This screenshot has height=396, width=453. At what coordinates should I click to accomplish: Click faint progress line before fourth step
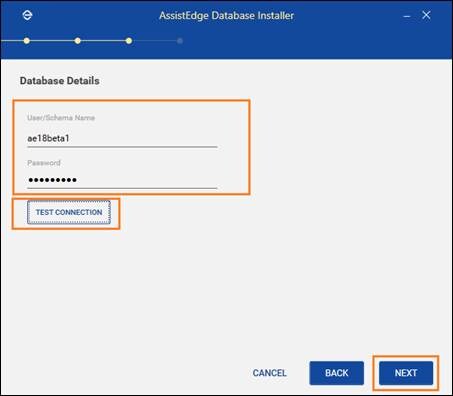tap(154, 41)
